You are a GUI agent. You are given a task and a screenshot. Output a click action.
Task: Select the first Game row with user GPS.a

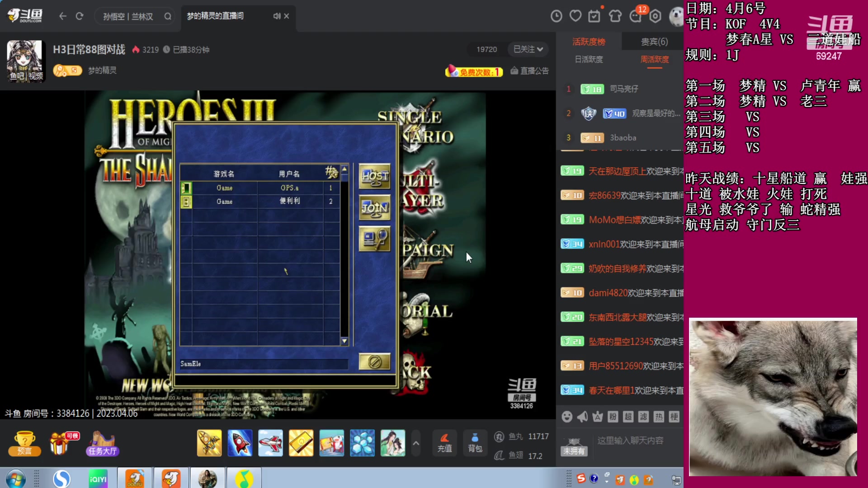pos(260,188)
